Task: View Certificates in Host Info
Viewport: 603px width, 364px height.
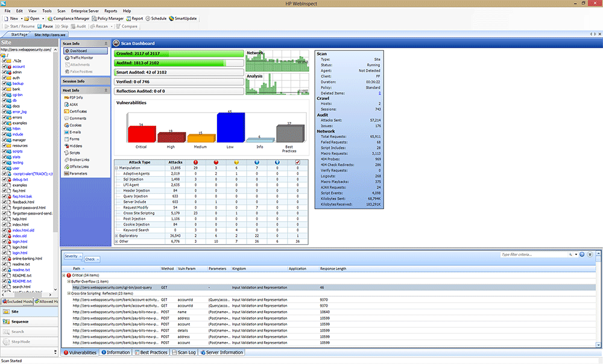Action: click(x=76, y=111)
